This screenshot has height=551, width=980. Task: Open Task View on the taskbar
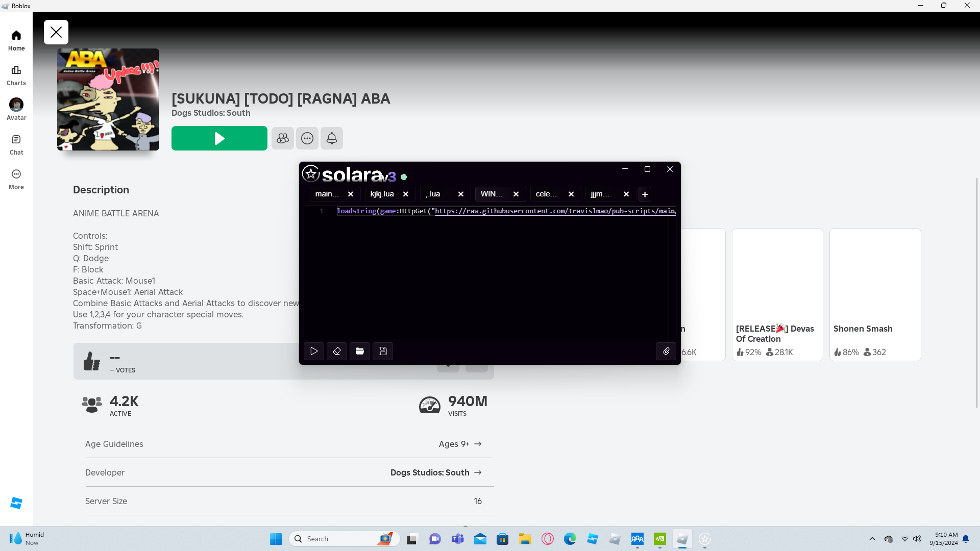tap(412, 539)
